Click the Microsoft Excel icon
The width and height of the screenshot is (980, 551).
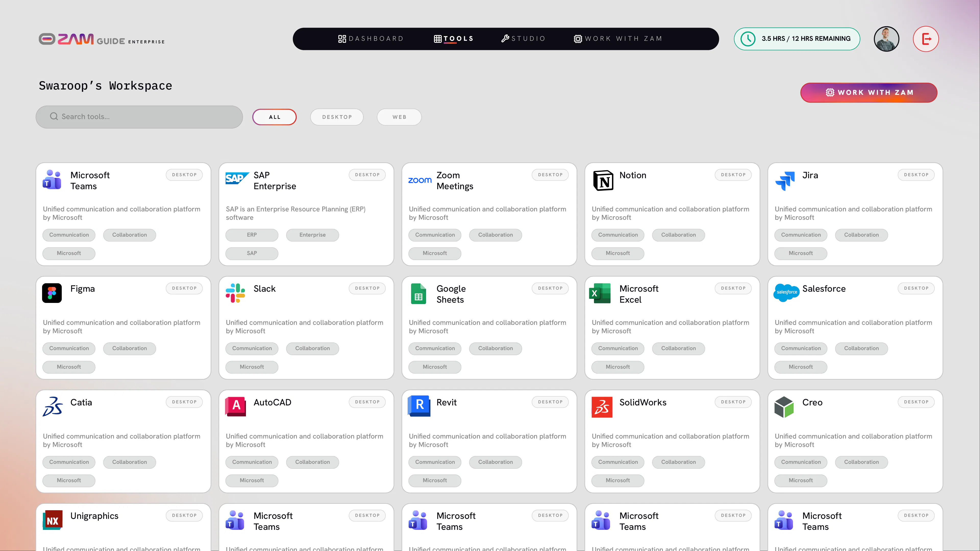(x=600, y=293)
